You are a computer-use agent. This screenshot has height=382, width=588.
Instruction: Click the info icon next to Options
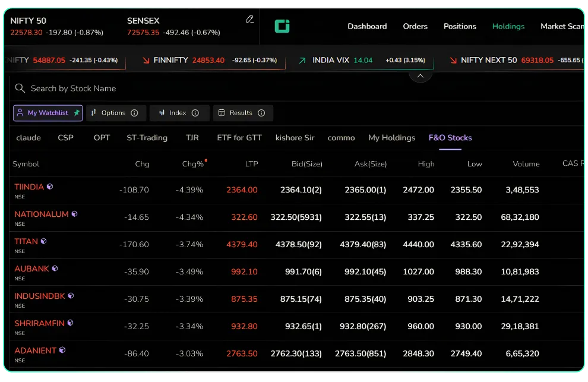(x=134, y=113)
